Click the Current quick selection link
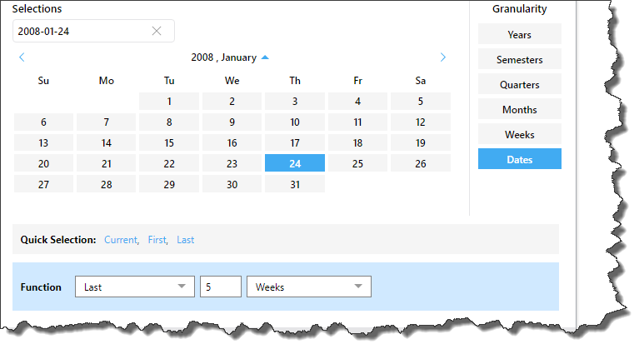Viewport: 644px width, 354px height. point(121,240)
